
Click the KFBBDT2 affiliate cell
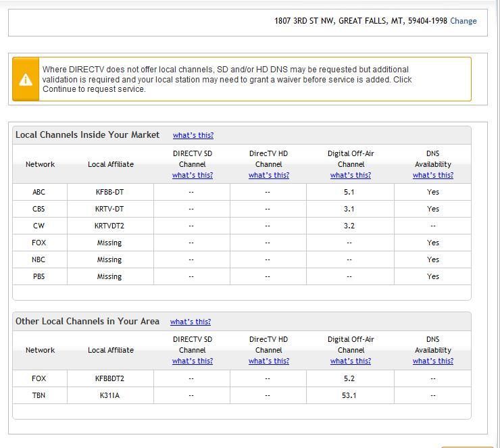[x=109, y=379]
